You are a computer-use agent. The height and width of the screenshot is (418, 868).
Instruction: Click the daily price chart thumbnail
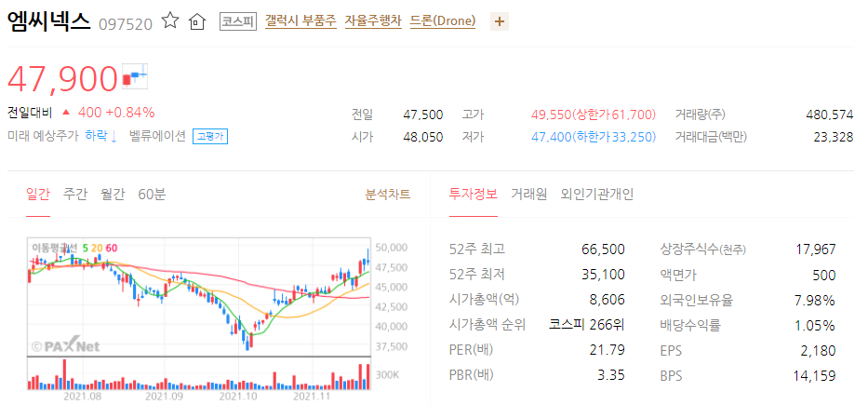(198, 297)
